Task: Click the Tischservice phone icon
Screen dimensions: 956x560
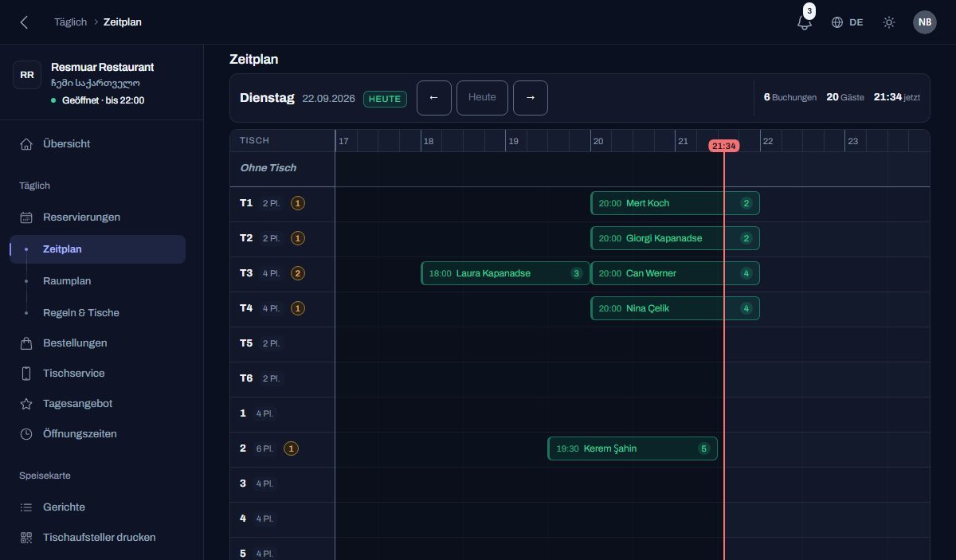Action: click(26, 374)
